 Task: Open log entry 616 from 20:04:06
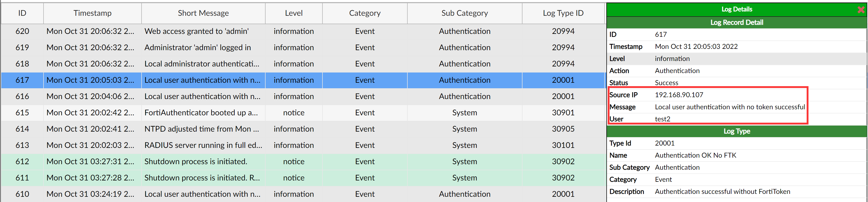click(x=202, y=96)
